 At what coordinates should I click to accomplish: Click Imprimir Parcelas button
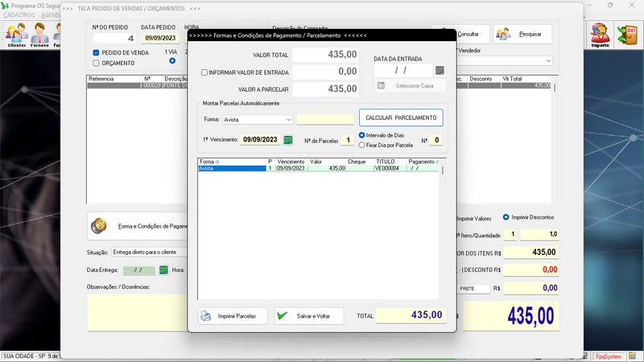pyautogui.click(x=233, y=316)
